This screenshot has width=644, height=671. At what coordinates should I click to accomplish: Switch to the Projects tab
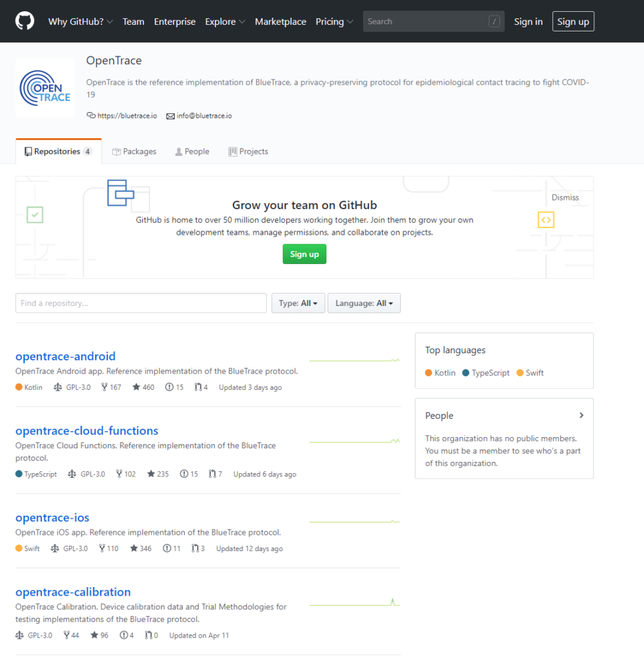point(248,151)
